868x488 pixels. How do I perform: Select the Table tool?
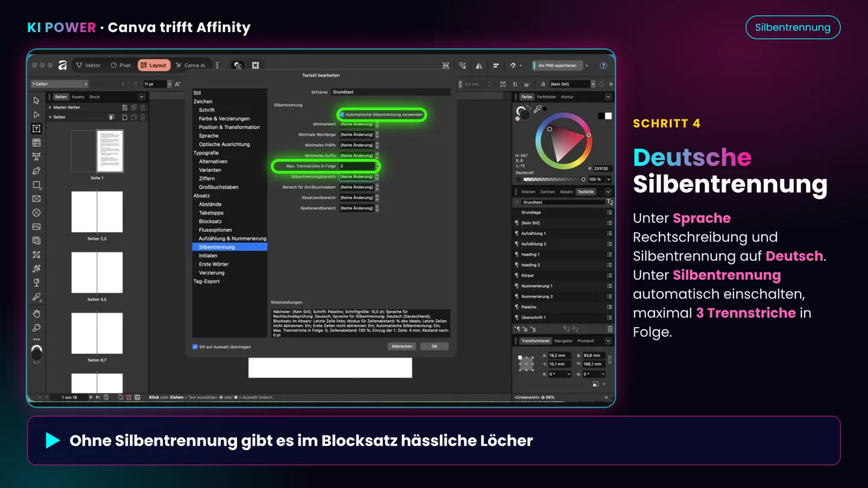coord(36,143)
